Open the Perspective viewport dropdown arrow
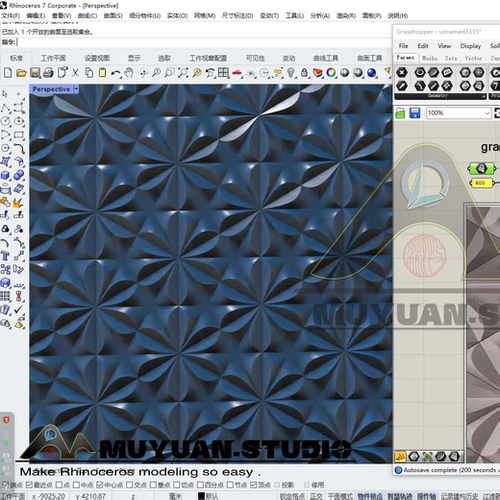500x500 pixels. coord(76,89)
